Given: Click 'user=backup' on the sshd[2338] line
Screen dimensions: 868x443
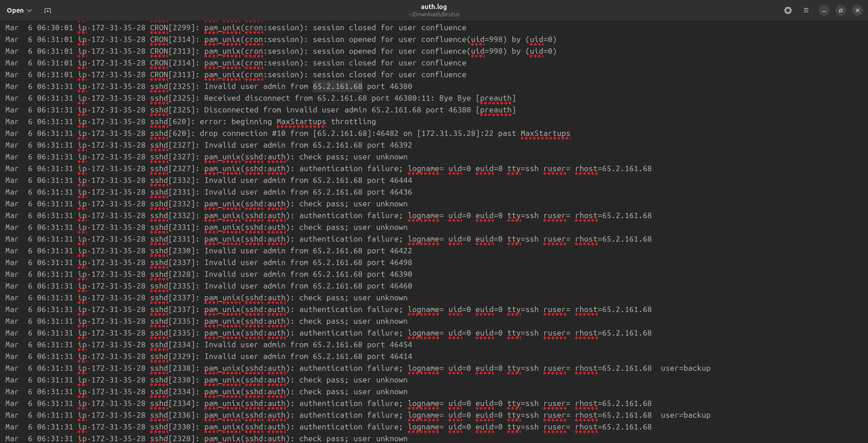Looking at the screenshot, I should tap(686, 368).
